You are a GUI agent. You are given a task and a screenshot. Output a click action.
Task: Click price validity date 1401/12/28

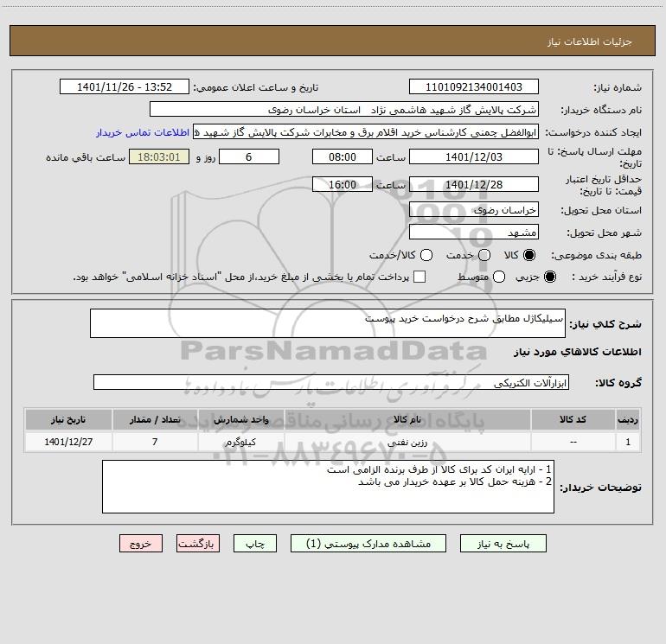tap(474, 184)
